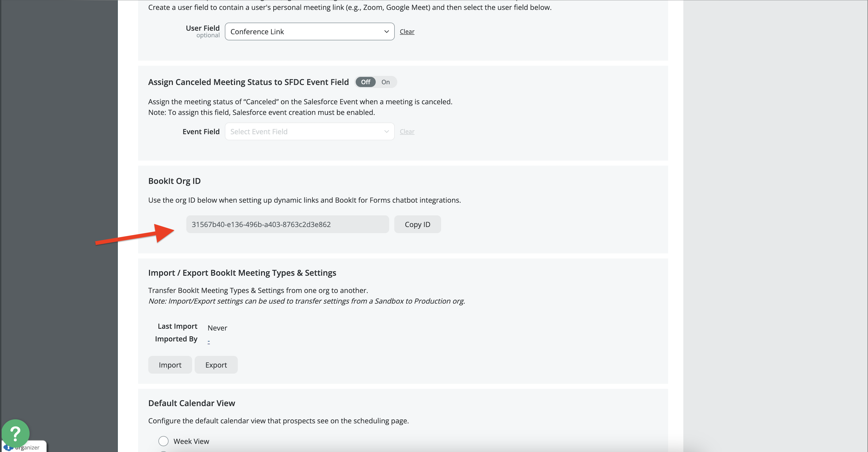Viewport: 868px width, 452px height.
Task: Click the Never value next to Last Import
Action: pos(217,328)
